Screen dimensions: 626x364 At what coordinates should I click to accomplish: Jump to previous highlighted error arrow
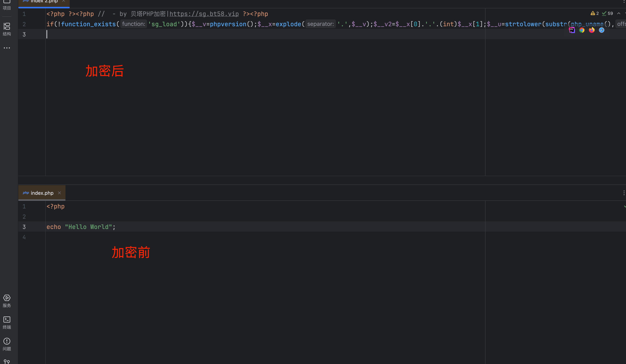point(619,13)
